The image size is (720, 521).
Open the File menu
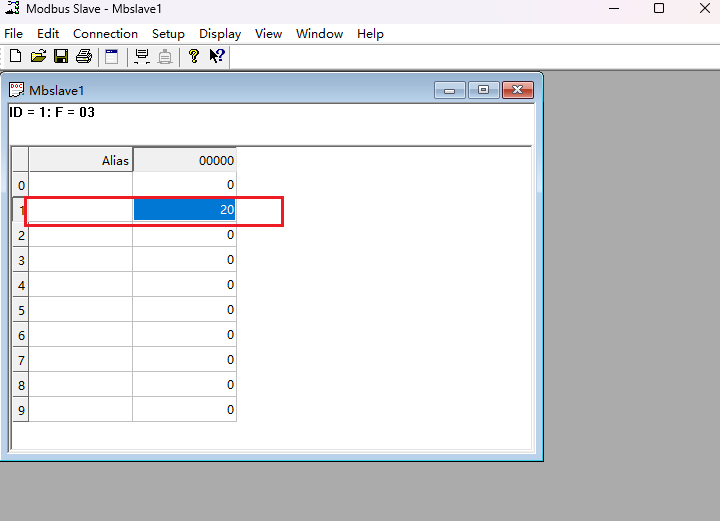(13, 34)
